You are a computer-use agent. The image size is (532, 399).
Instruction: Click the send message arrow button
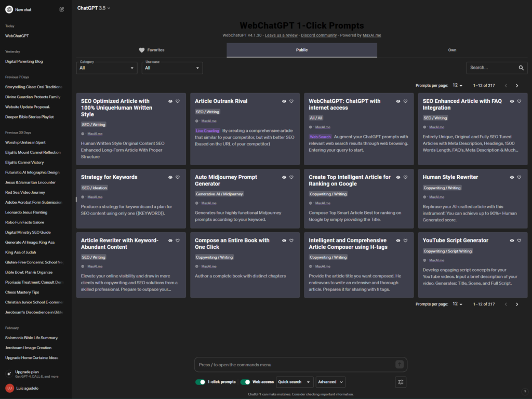click(399, 365)
